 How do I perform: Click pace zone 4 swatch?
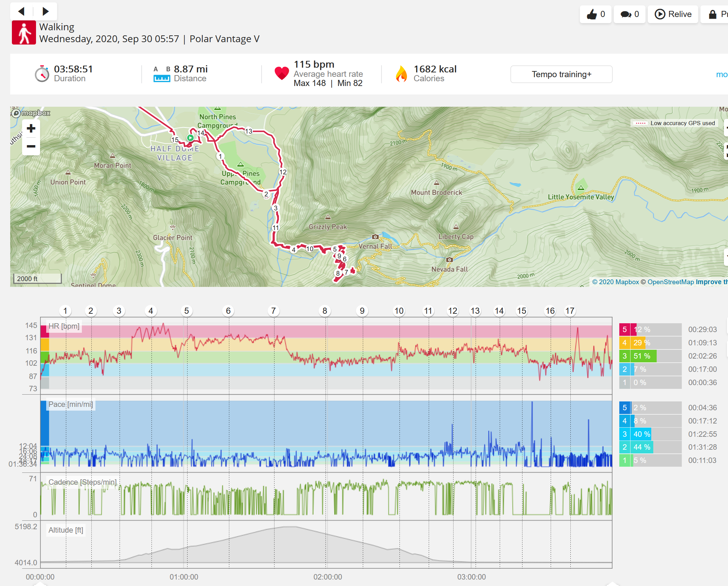coord(624,421)
